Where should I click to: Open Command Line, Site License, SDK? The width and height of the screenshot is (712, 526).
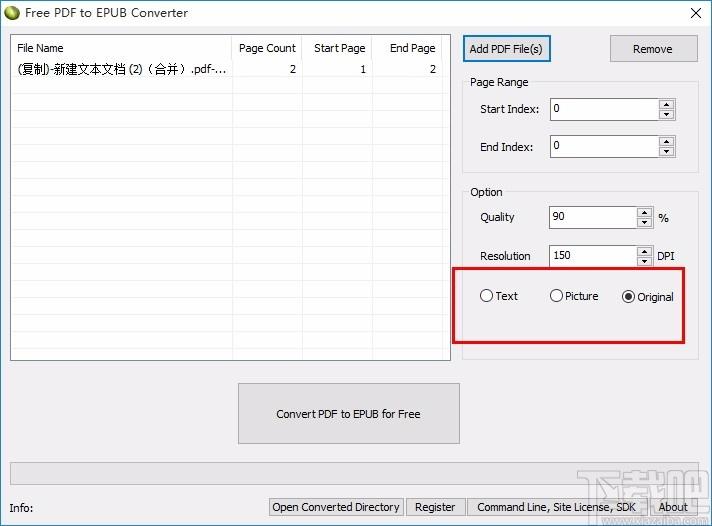click(556, 507)
